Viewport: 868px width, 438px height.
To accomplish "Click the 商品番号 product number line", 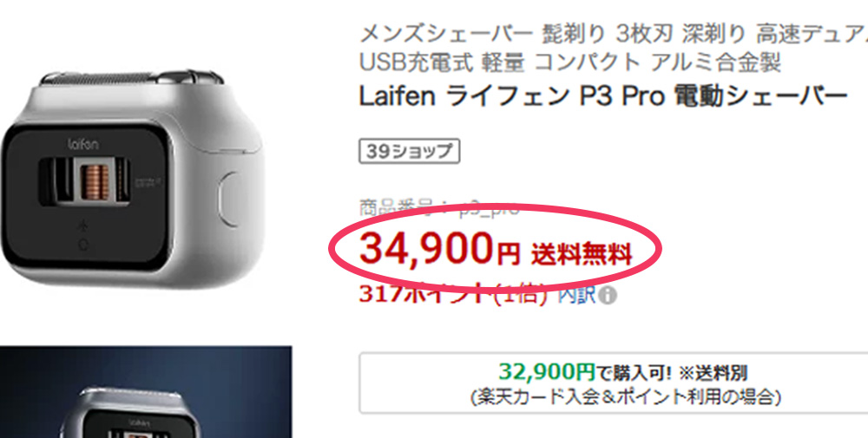I will pyautogui.click(x=439, y=209).
